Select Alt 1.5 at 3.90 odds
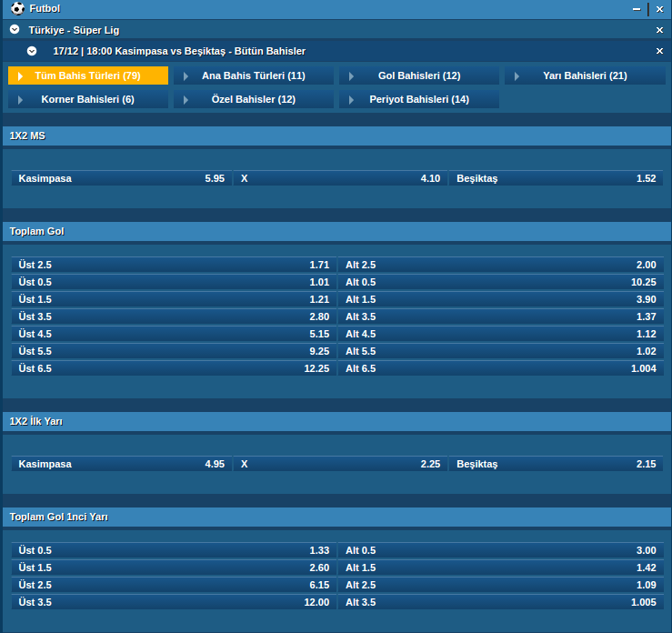This screenshot has height=633, width=672. (x=500, y=299)
